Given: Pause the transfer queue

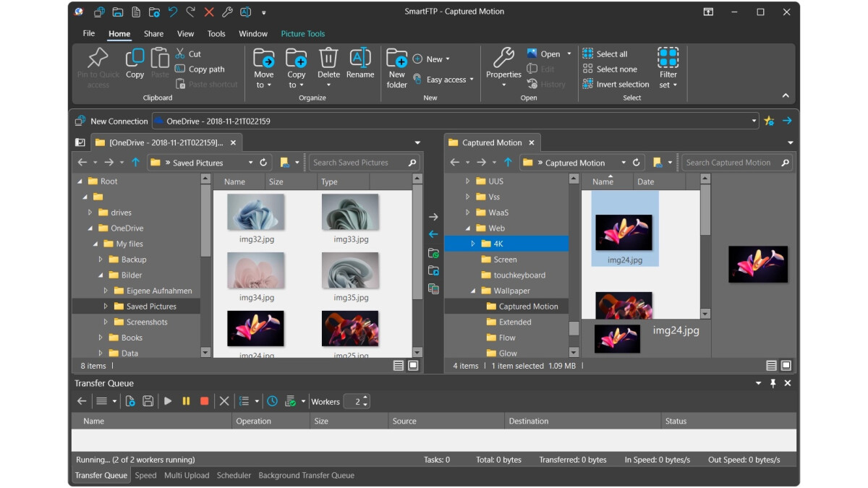Looking at the screenshot, I should coord(186,401).
